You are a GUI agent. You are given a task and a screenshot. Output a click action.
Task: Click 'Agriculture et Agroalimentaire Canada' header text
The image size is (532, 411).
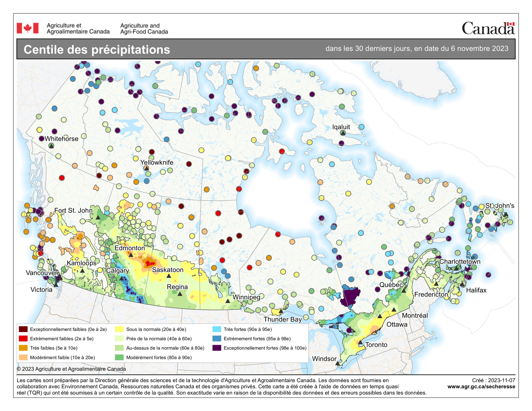click(x=78, y=28)
